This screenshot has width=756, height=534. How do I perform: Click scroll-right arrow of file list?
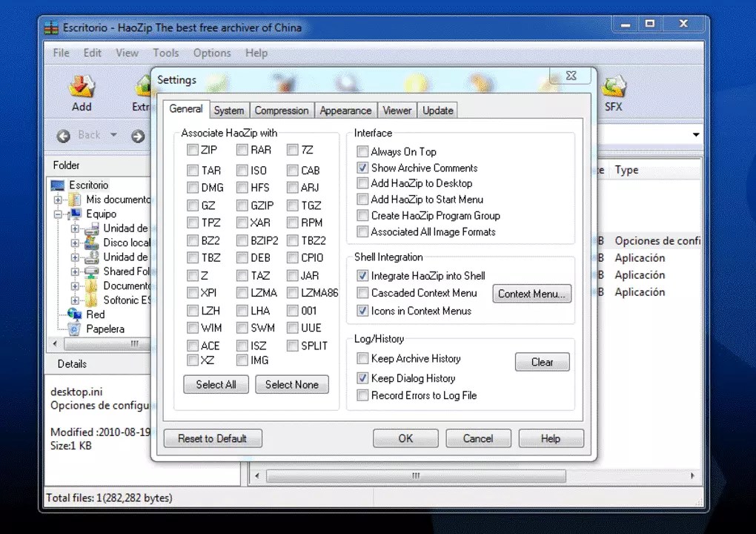(693, 475)
